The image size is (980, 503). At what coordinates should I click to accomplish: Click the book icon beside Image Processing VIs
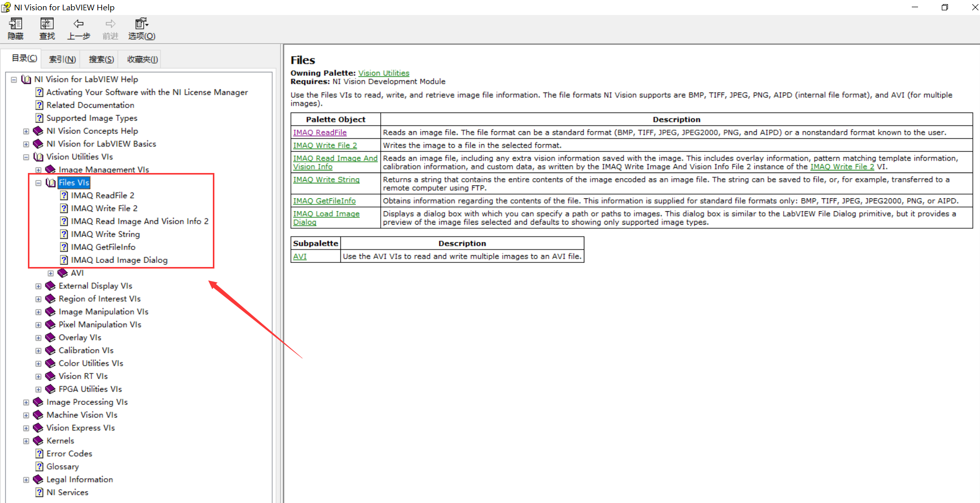[38, 402]
